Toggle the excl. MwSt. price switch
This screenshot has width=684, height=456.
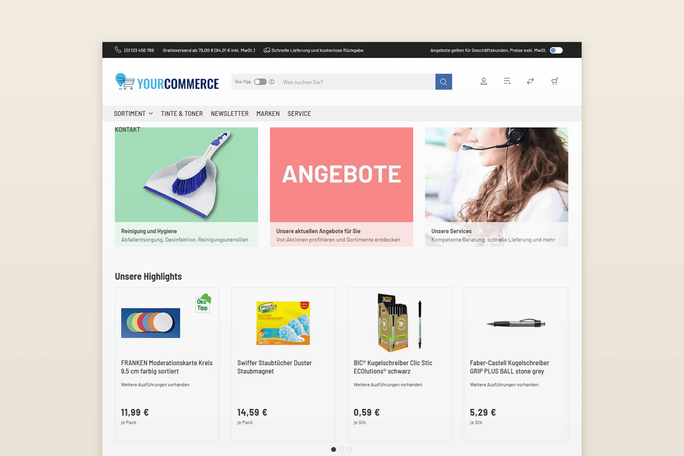(x=556, y=50)
